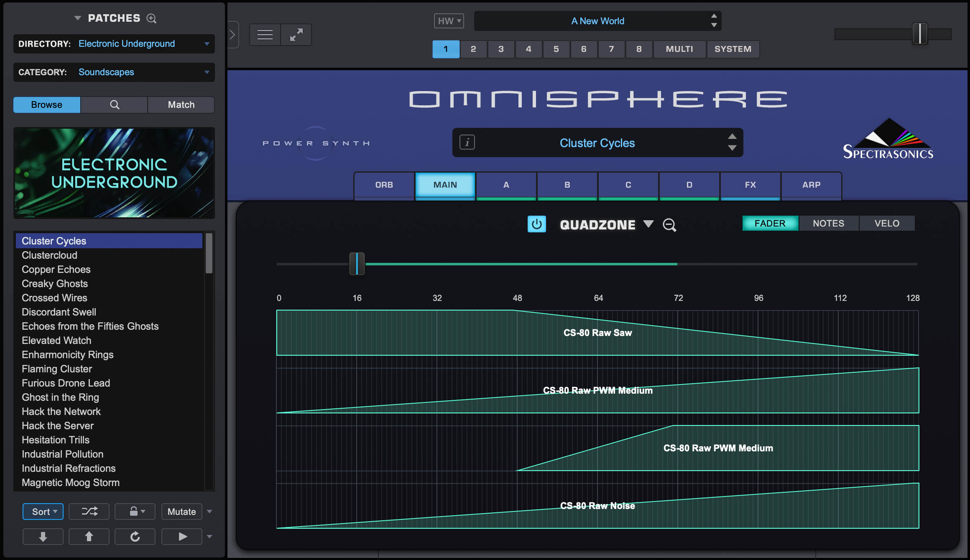Open the lock settings icon
The width and height of the screenshot is (970, 560).
tap(135, 512)
